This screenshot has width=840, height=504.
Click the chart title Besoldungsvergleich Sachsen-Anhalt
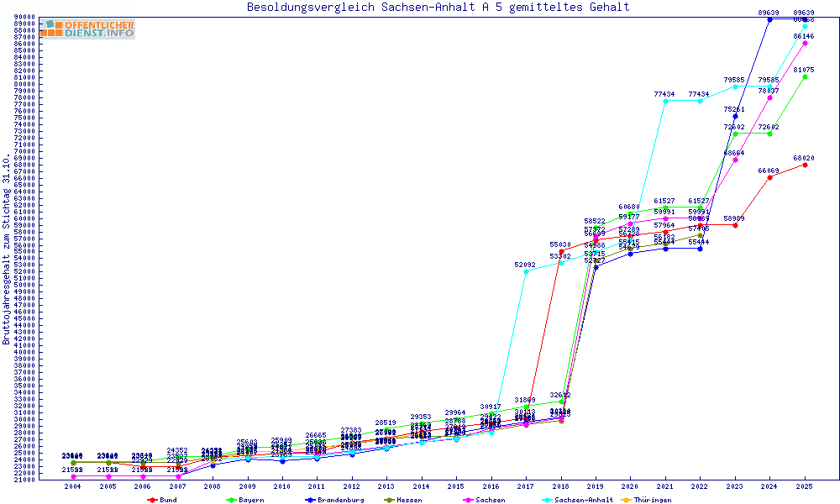coord(438,8)
